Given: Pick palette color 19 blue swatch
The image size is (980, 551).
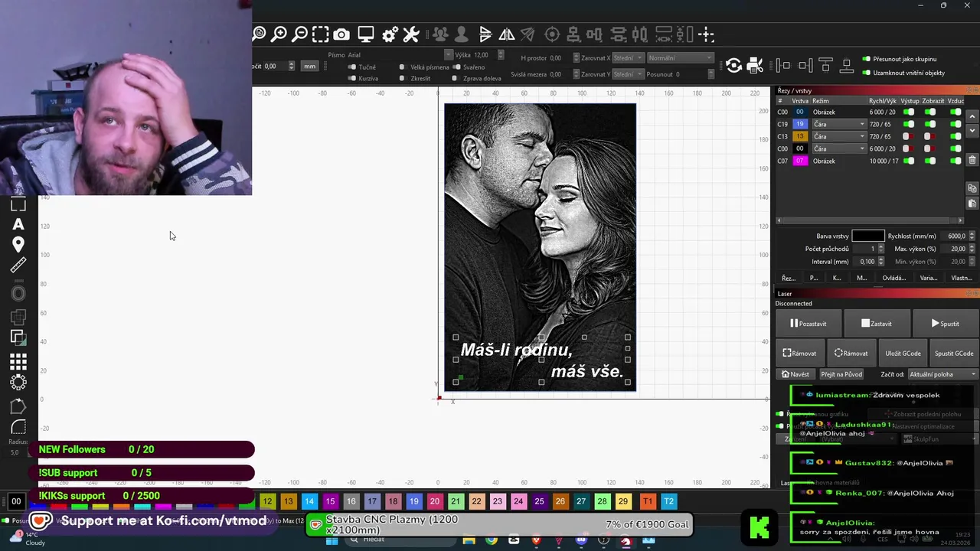Looking at the screenshot, I should 413,501.
